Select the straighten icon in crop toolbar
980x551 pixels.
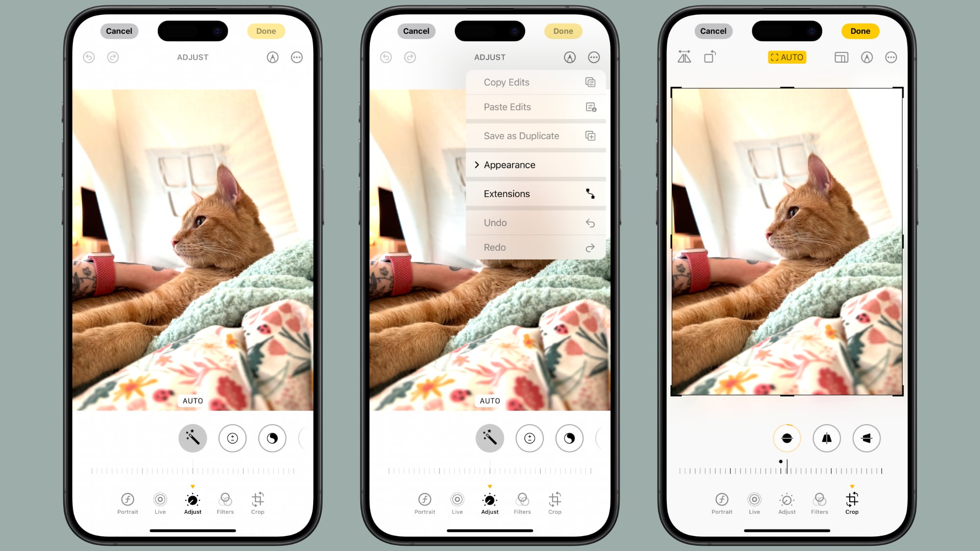pos(787,438)
